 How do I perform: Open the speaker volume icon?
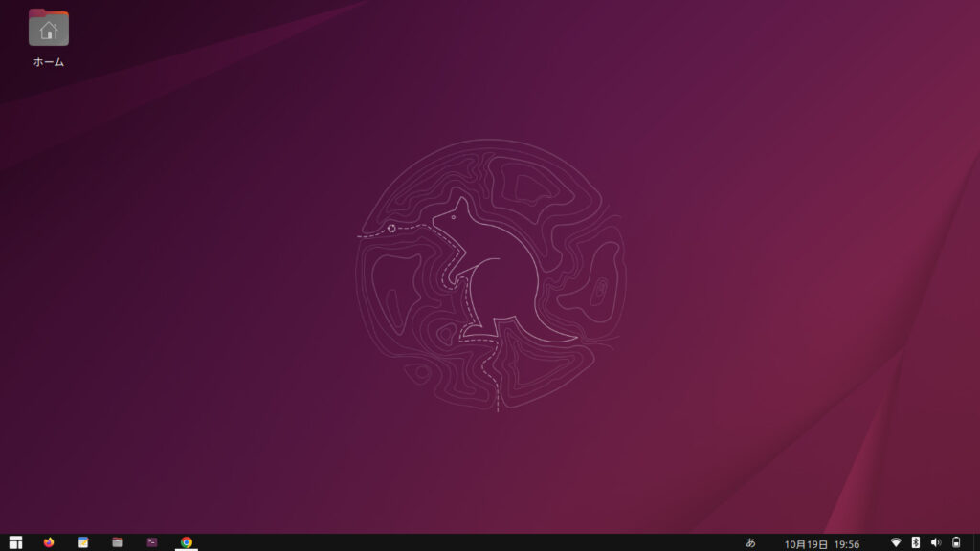point(935,542)
